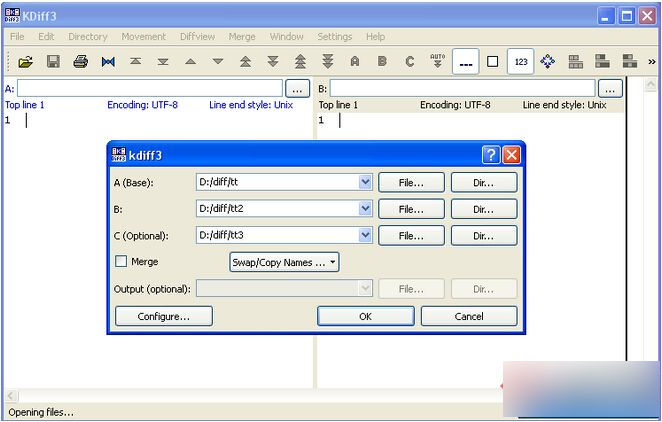Go to previous unsolved conflict triple up arrow
The width and height of the screenshot is (662, 422).
click(x=300, y=62)
